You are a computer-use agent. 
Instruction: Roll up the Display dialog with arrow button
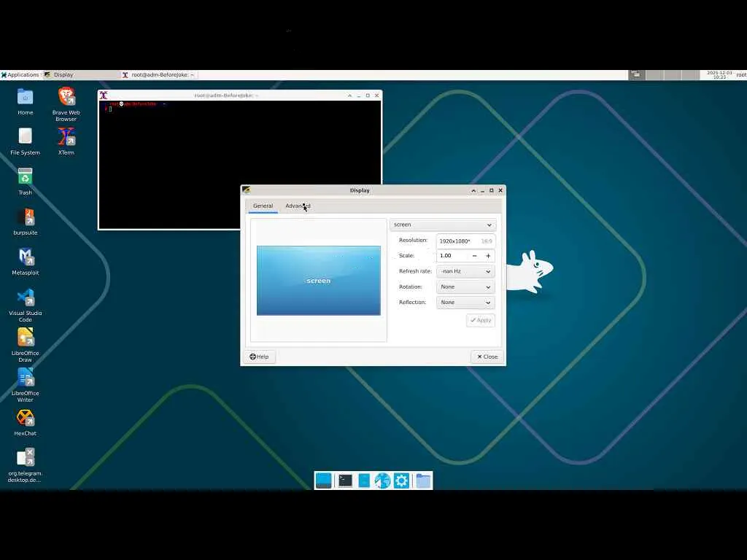click(473, 190)
